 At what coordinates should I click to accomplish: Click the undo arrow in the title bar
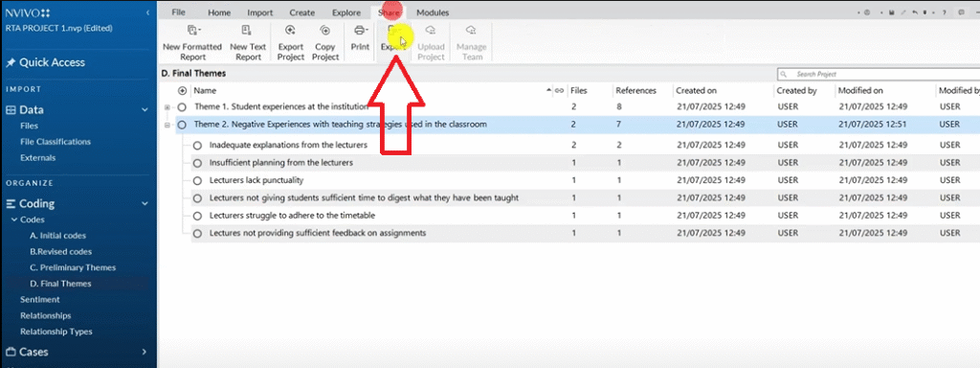pos(915,12)
